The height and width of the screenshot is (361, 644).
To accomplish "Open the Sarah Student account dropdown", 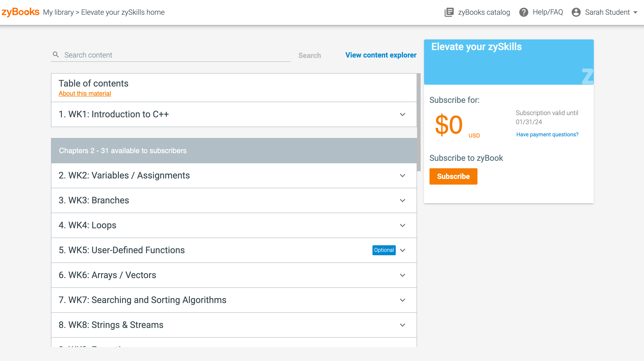I will pyautogui.click(x=636, y=12).
